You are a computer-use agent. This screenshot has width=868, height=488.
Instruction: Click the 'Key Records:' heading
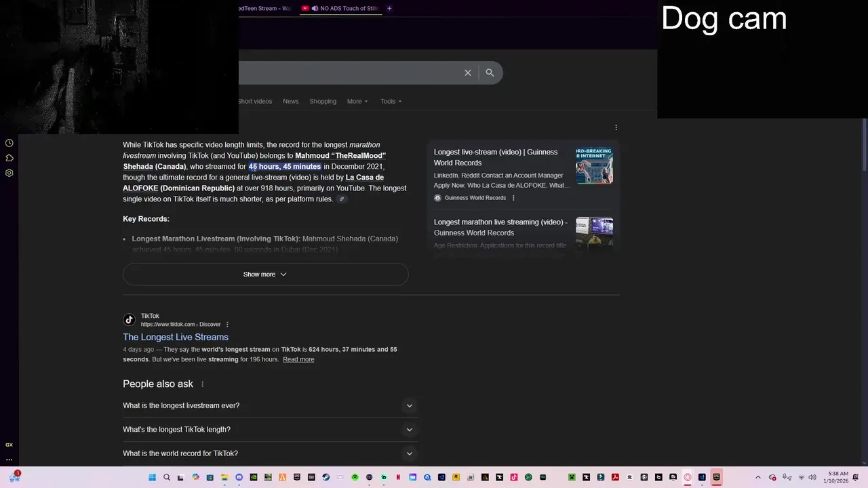coord(146,219)
